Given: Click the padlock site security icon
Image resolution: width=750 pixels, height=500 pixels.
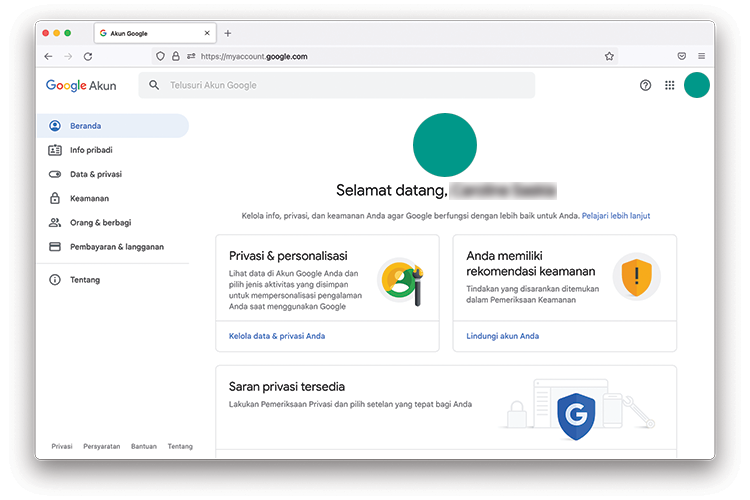Looking at the screenshot, I should click(176, 56).
